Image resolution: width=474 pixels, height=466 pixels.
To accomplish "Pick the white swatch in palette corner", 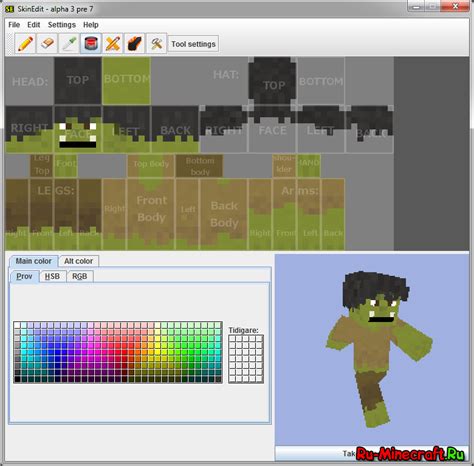I will 17,325.
